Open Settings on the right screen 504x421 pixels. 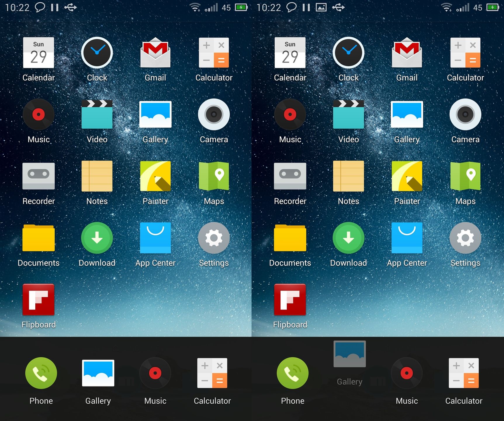[x=465, y=238]
